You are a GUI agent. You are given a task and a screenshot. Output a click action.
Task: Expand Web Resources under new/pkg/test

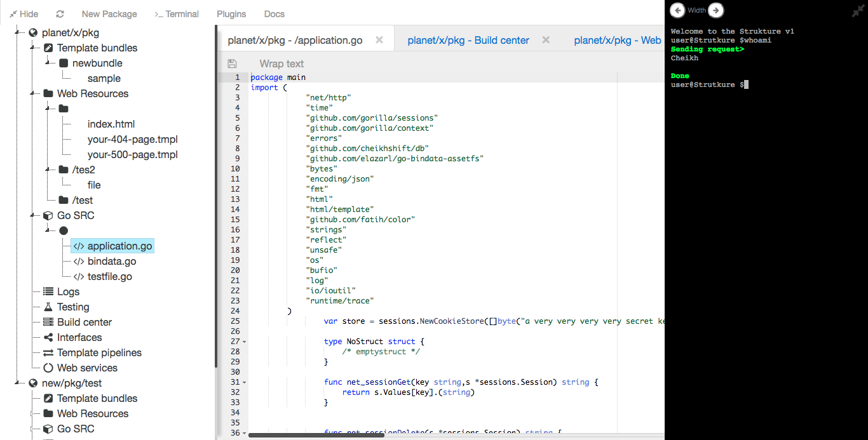coord(32,414)
